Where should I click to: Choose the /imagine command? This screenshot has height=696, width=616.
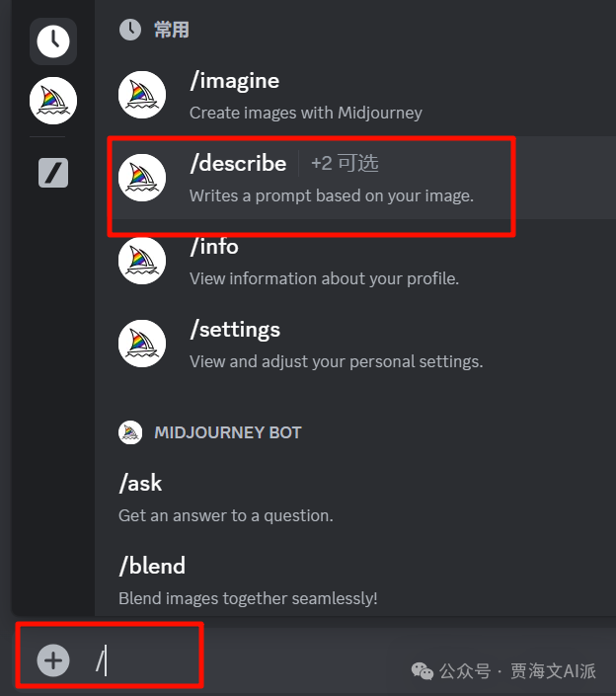coord(355,95)
